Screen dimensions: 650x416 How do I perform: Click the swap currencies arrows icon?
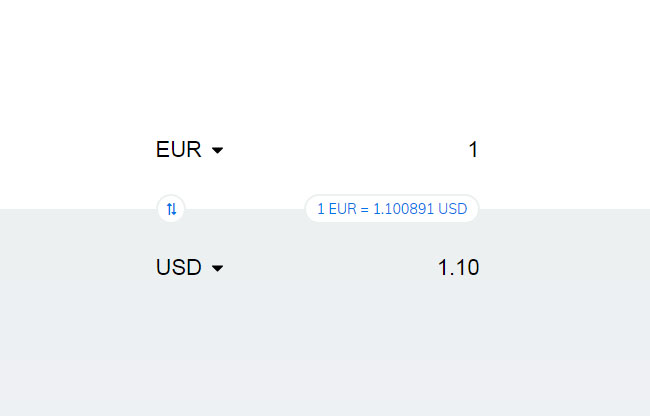171,209
